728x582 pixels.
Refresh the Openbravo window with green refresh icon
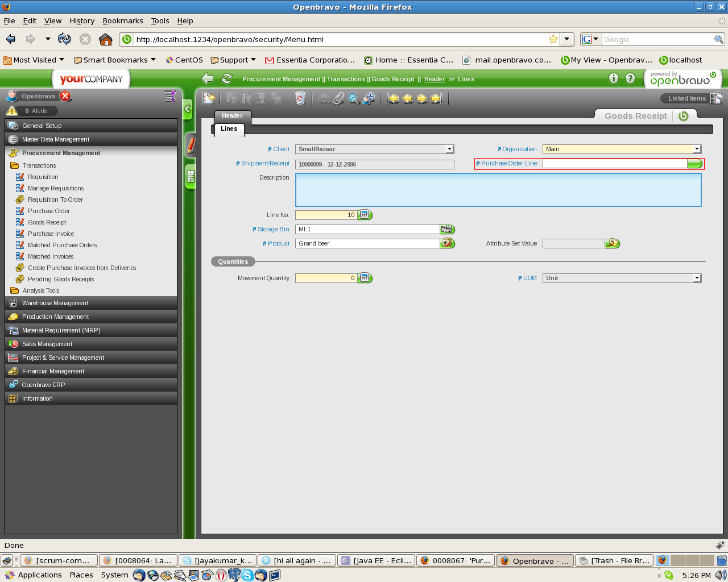[x=227, y=79]
